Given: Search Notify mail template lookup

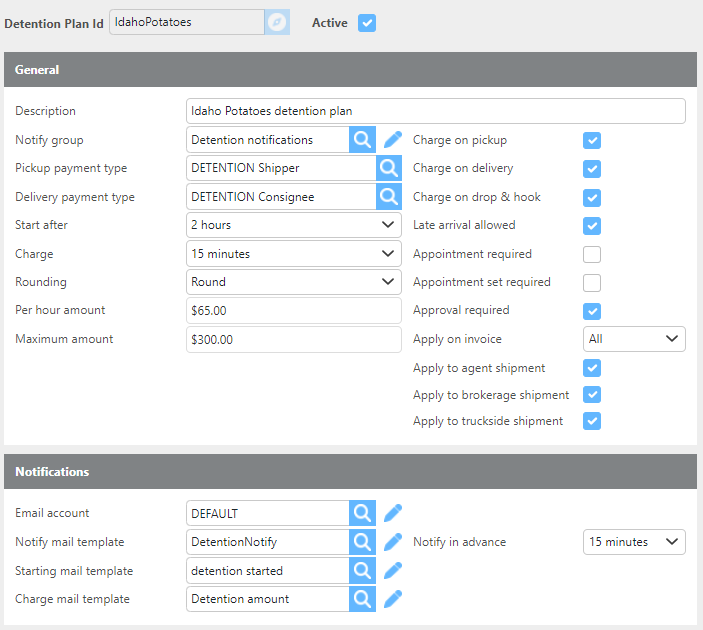Looking at the screenshot, I should (362, 542).
